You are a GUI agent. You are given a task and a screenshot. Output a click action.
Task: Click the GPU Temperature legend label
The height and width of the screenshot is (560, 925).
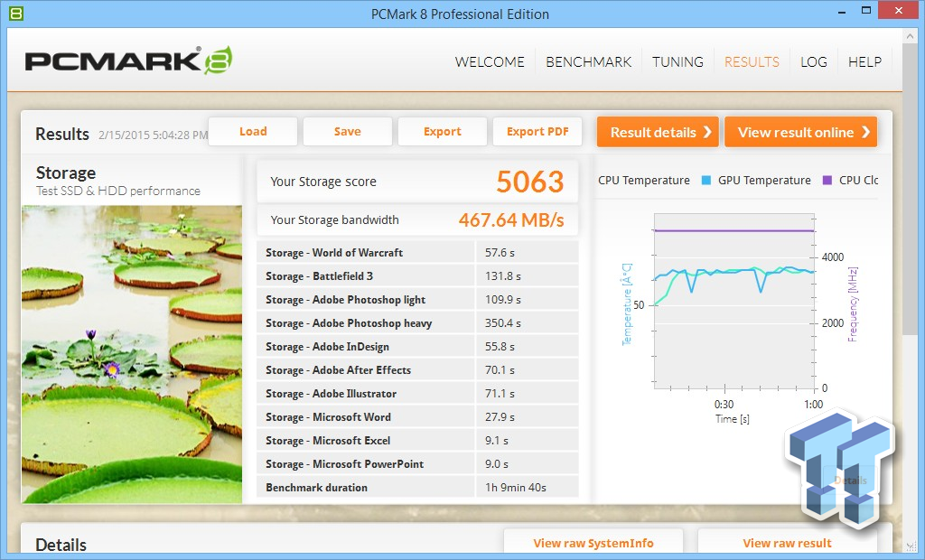764,181
